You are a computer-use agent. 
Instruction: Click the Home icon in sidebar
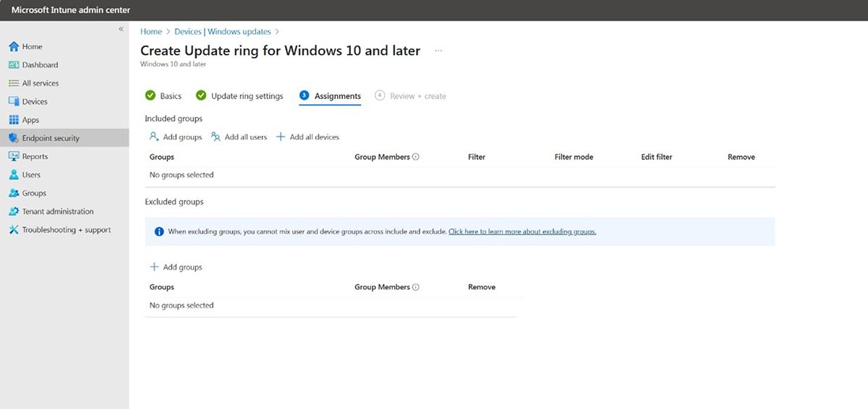[x=13, y=47]
